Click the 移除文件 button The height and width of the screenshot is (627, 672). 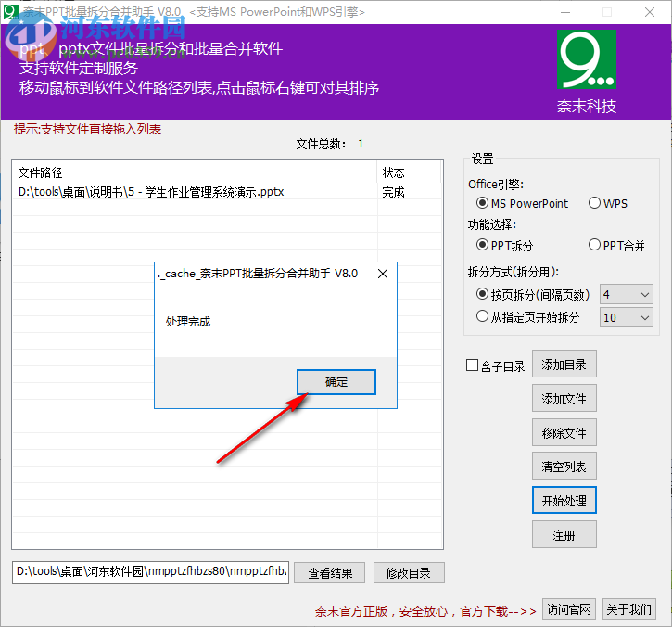pos(564,432)
